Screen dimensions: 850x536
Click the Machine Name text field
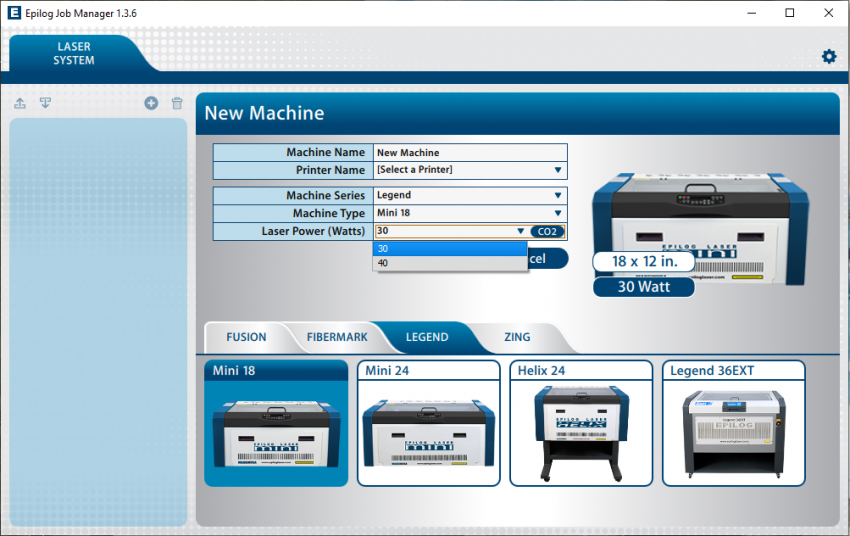[x=469, y=153]
